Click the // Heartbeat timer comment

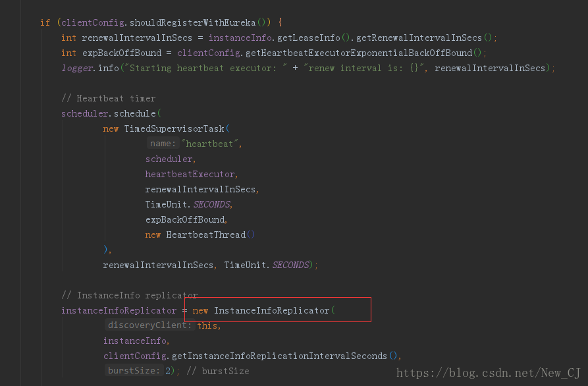coord(109,98)
